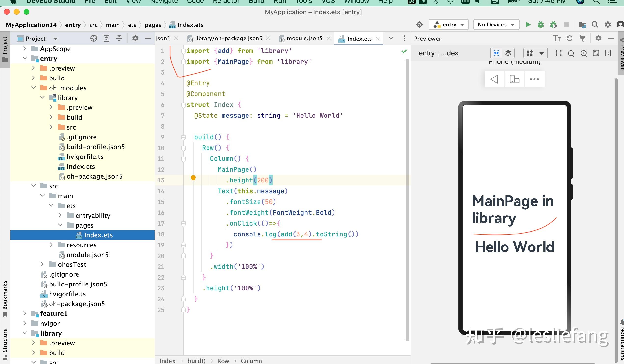
Task: Open the Tools menu
Action: [304, 2]
